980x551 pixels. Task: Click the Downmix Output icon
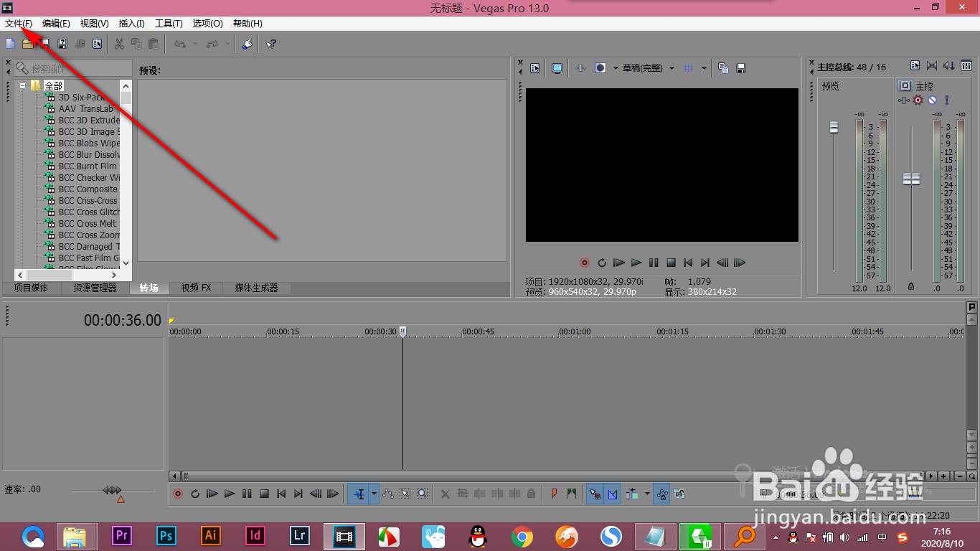tap(931, 65)
